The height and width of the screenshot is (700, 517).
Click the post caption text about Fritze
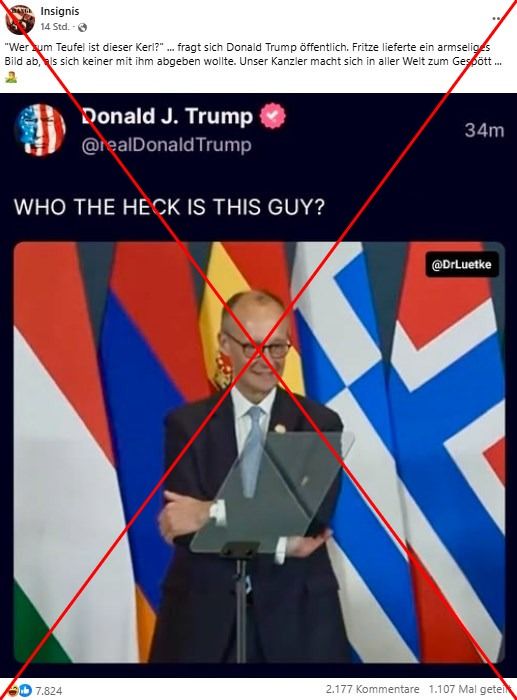tap(253, 54)
